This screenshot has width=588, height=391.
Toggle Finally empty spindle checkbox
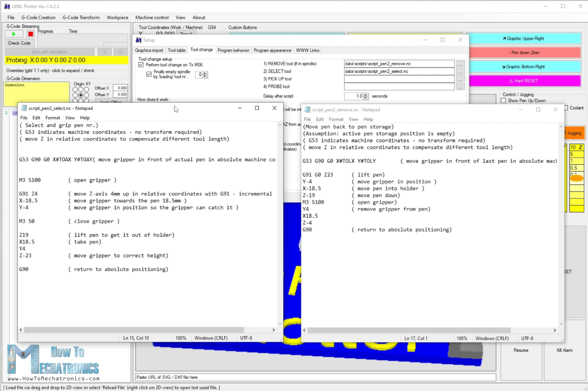149,74
